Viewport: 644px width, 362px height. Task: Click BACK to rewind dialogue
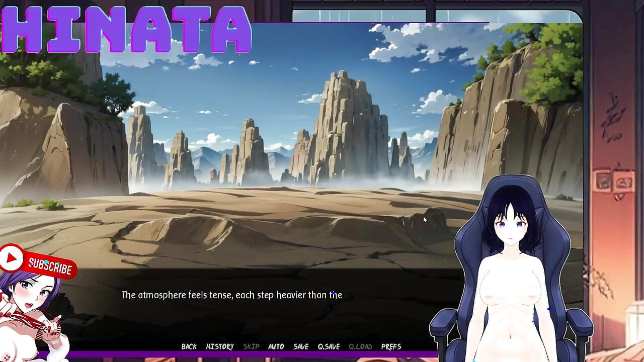click(189, 346)
